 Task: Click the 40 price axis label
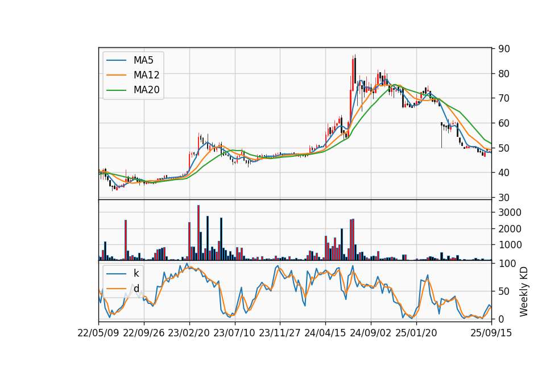tap(504, 173)
